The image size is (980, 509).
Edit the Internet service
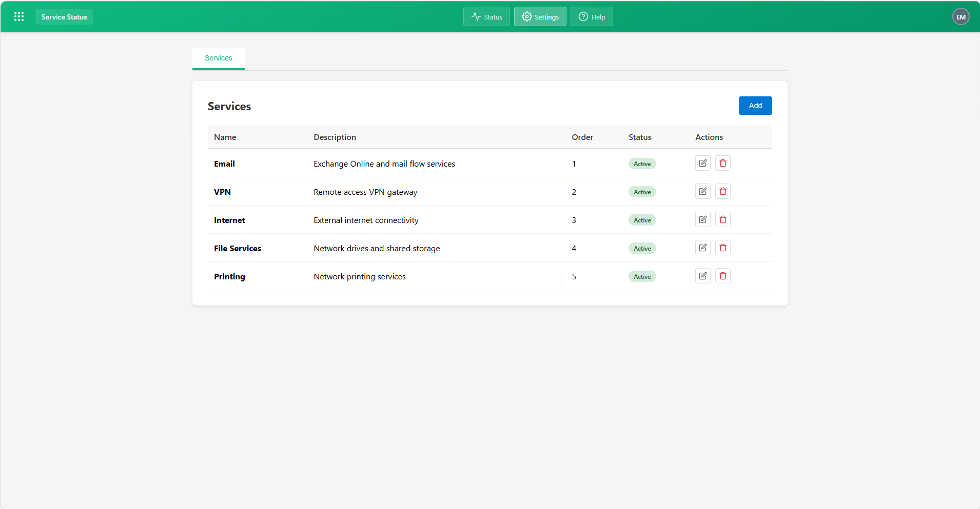point(703,219)
